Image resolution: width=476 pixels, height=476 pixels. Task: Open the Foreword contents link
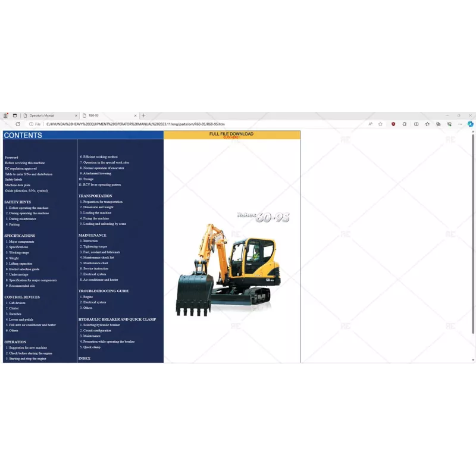click(x=12, y=157)
